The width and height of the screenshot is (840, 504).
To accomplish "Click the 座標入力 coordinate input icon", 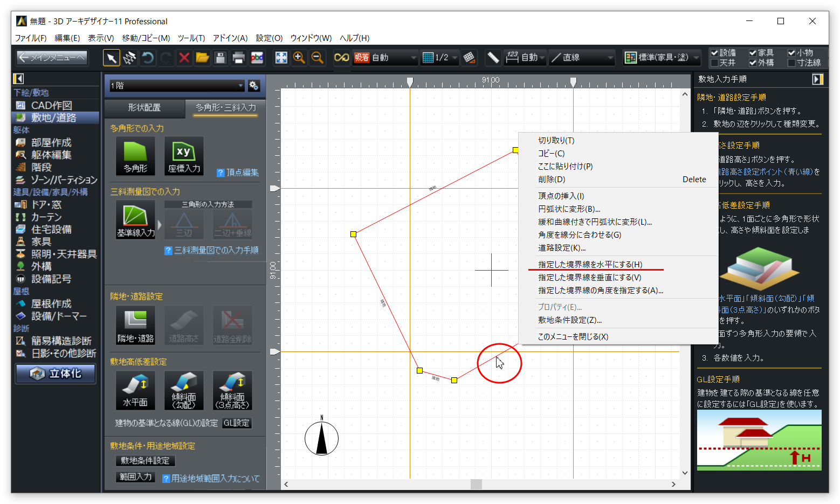I will (x=184, y=155).
